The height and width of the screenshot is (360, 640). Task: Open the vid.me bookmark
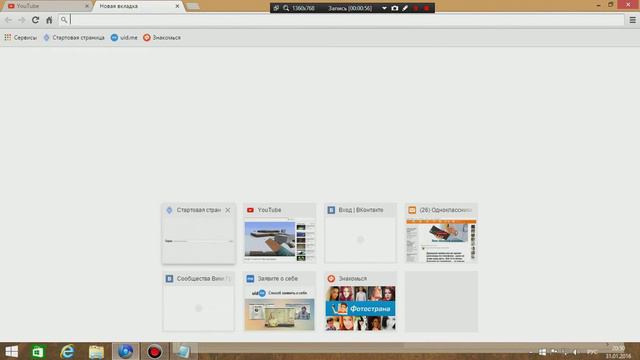pyautogui.click(x=124, y=38)
